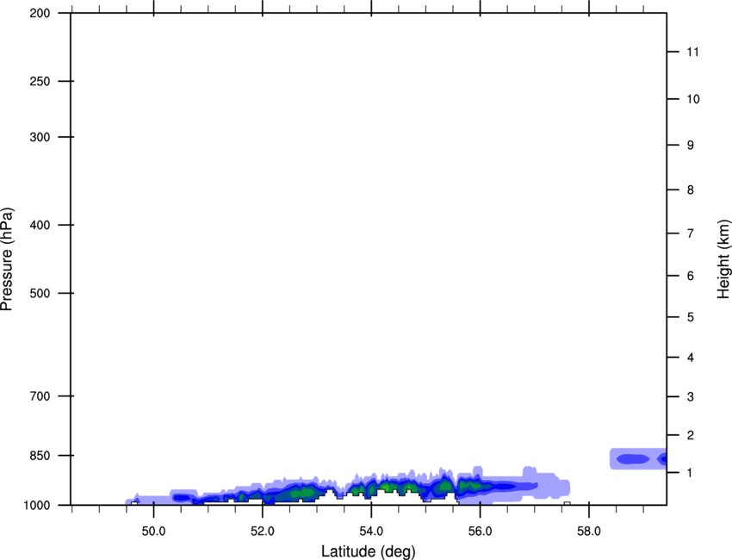The image size is (732, 560).
Task: Click the 'Latitude (deg)' axis title
Action: [x=368, y=551]
